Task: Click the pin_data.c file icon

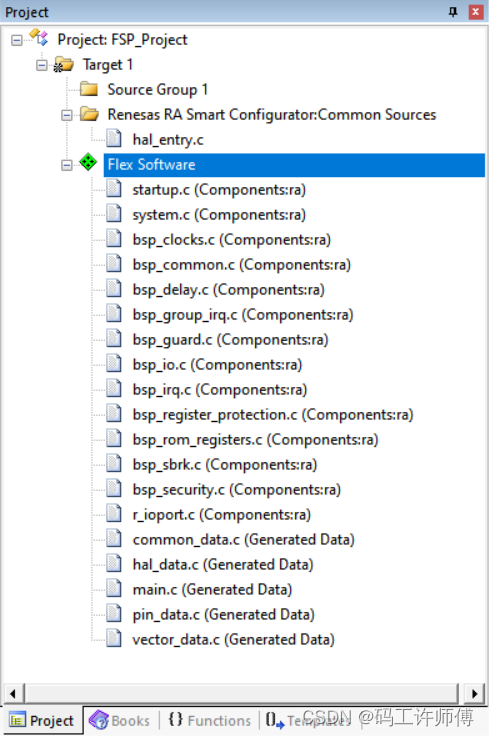Action: click(114, 613)
